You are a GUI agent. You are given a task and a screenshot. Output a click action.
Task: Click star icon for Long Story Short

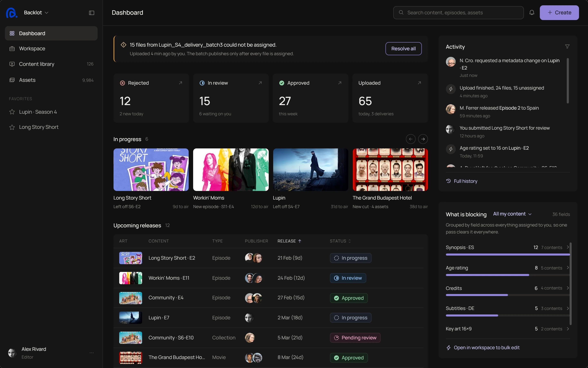(x=12, y=127)
